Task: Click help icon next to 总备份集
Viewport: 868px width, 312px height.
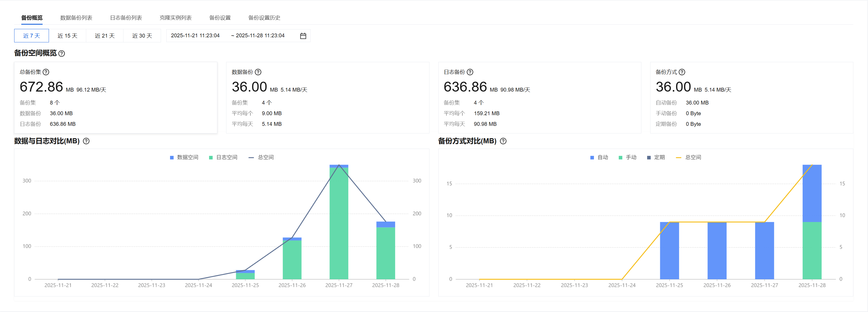Action: 46,72
